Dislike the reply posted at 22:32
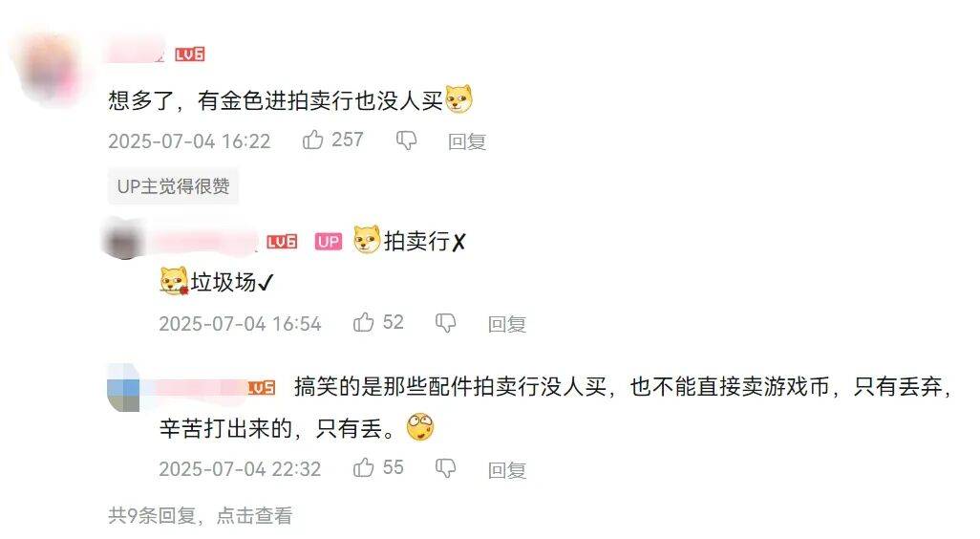Image resolution: width=980 pixels, height=539 pixels. coord(446,467)
